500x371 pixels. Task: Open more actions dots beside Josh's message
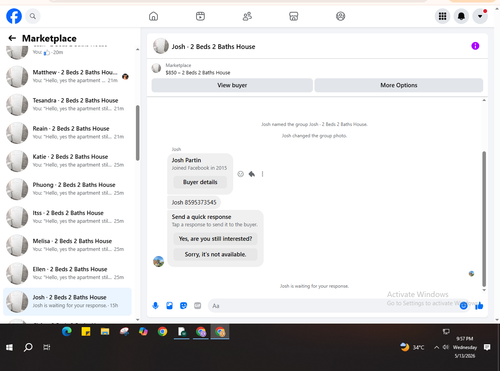(262, 174)
